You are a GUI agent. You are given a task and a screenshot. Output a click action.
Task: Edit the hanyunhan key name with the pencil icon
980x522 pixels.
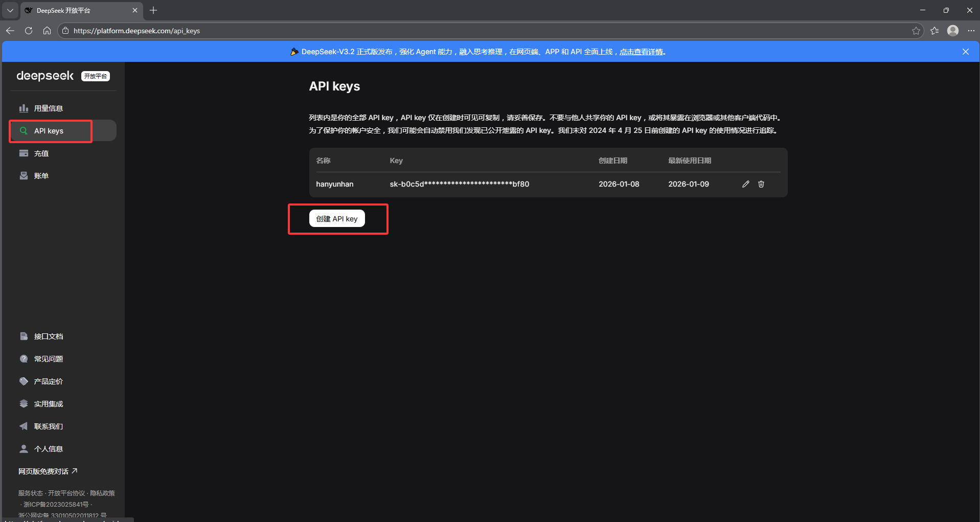click(746, 184)
